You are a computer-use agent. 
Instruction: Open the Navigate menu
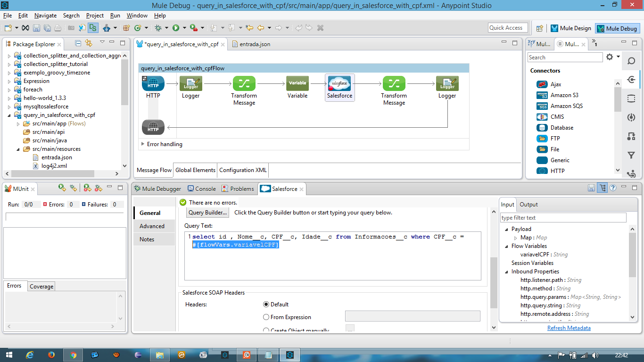click(x=45, y=15)
